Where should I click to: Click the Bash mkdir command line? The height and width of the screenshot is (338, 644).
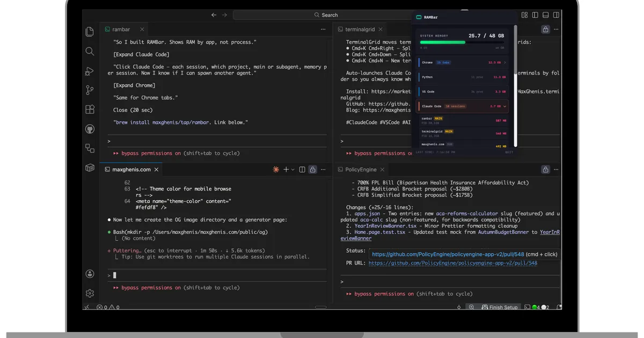click(191, 232)
